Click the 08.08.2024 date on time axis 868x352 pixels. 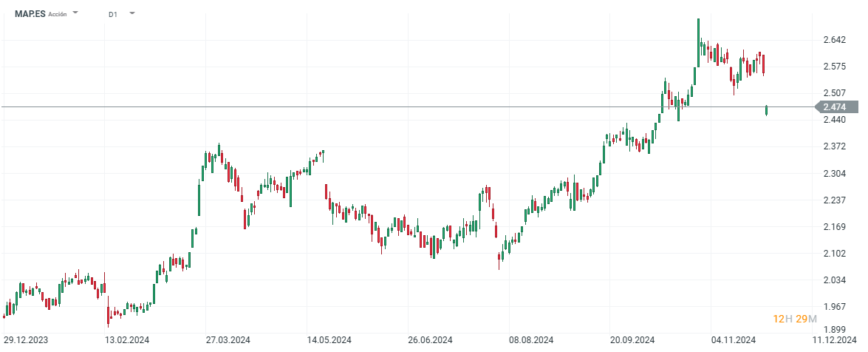(531, 340)
